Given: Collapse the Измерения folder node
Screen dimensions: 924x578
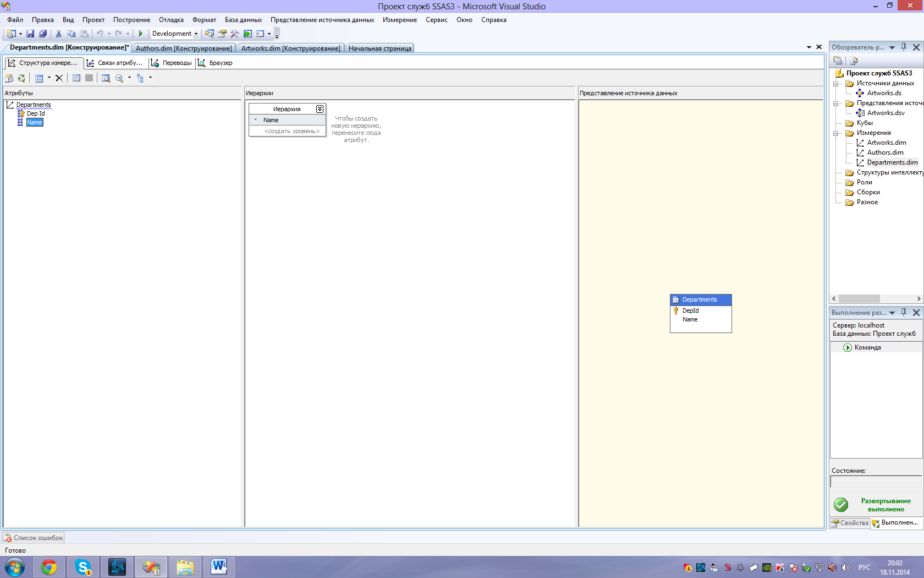Looking at the screenshot, I should click(837, 133).
